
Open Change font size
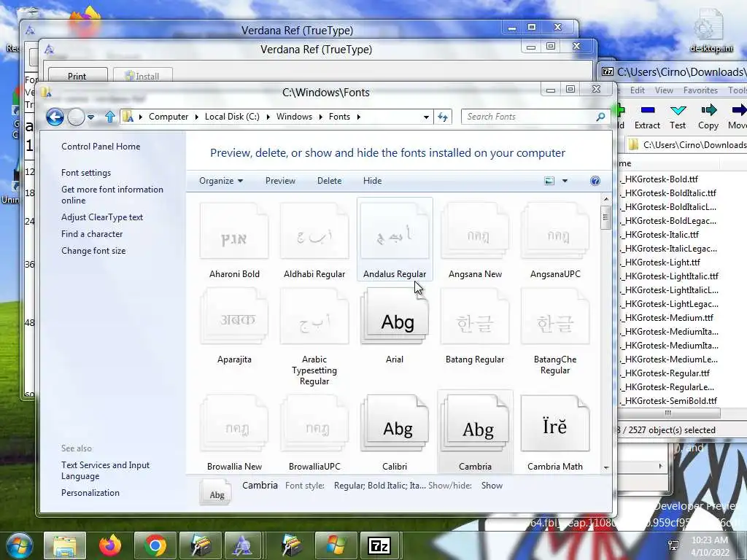coord(93,251)
